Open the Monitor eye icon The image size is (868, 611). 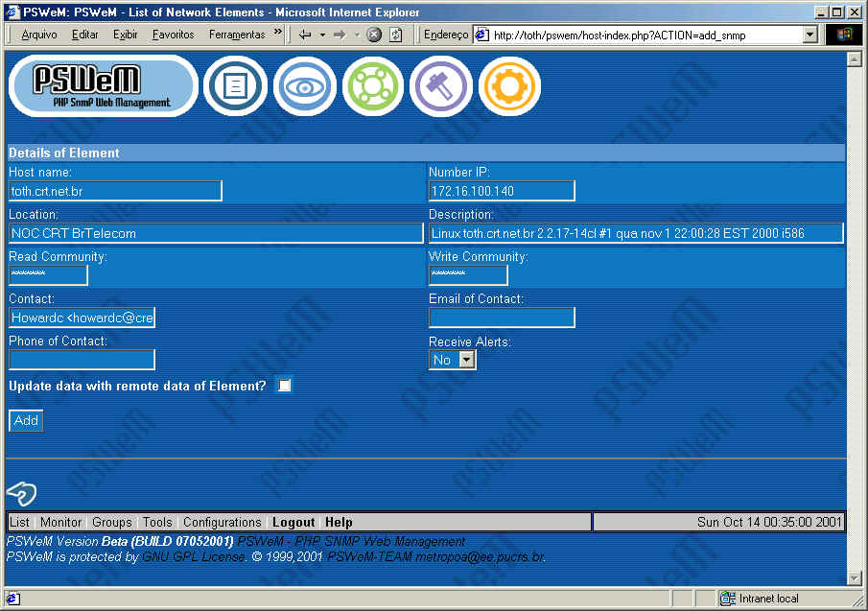pos(304,86)
